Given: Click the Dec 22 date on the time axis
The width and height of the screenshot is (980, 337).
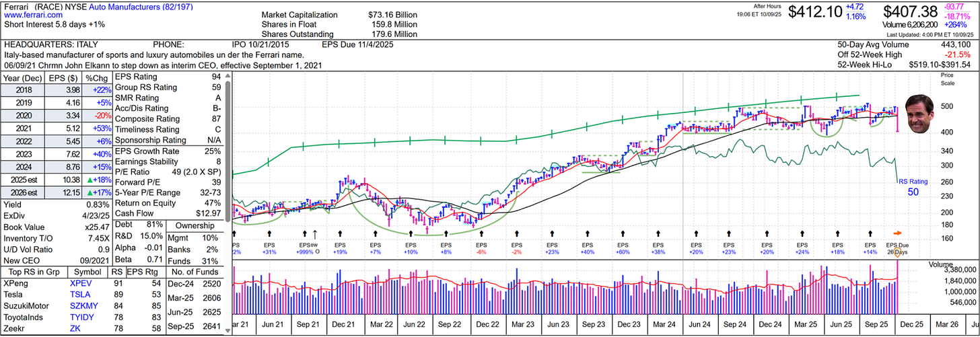Looking at the screenshot, I should (x=487, y=324).
